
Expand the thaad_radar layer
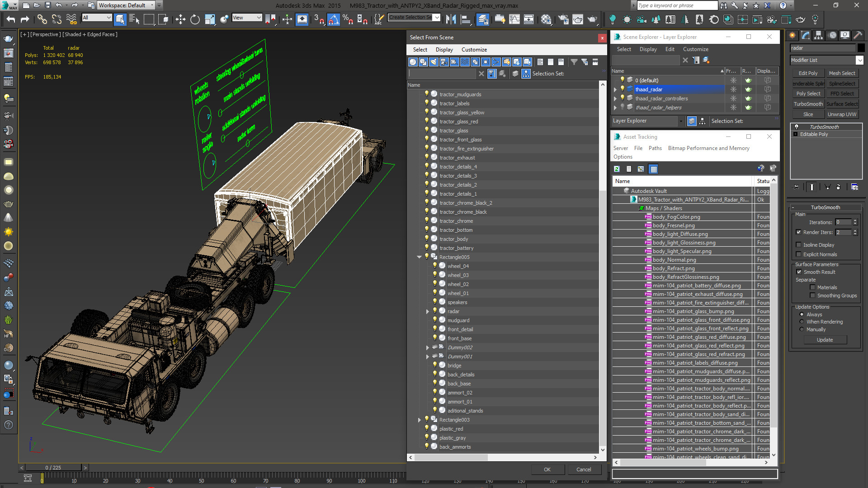pos(615,89)
